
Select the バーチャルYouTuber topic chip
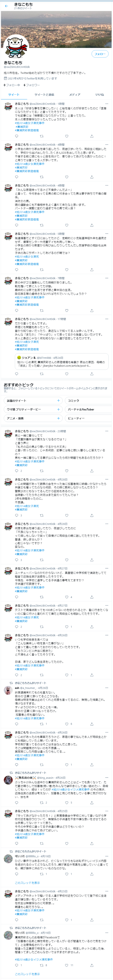pos(88,409)
